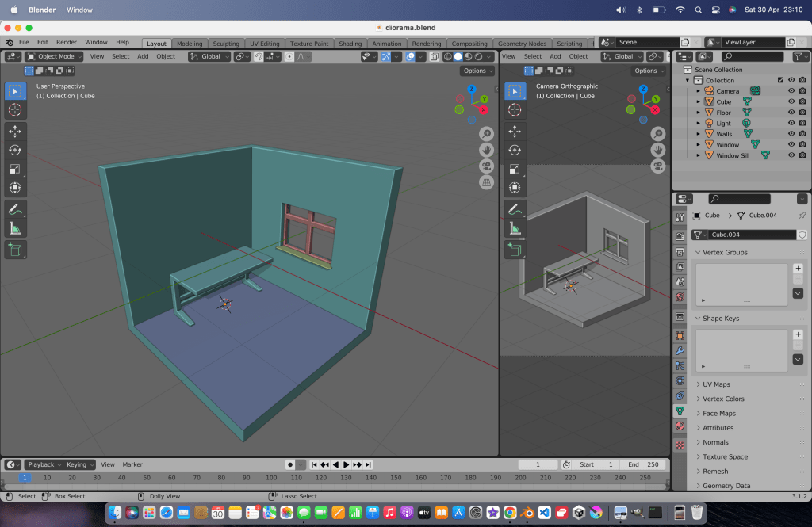Disable render visibility for the Walls object
Viewport: 812px width, 527px height.
click(802, 134)
